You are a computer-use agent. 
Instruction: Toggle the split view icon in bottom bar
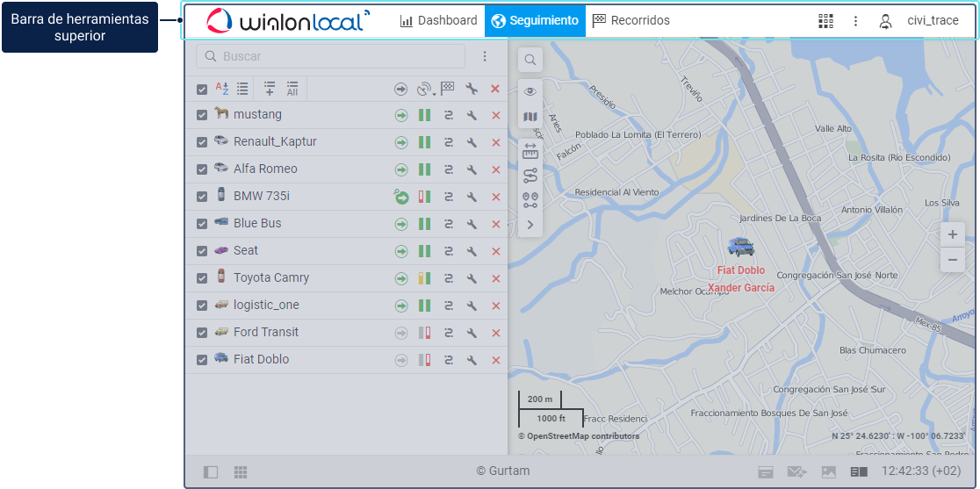coord(858,473)
